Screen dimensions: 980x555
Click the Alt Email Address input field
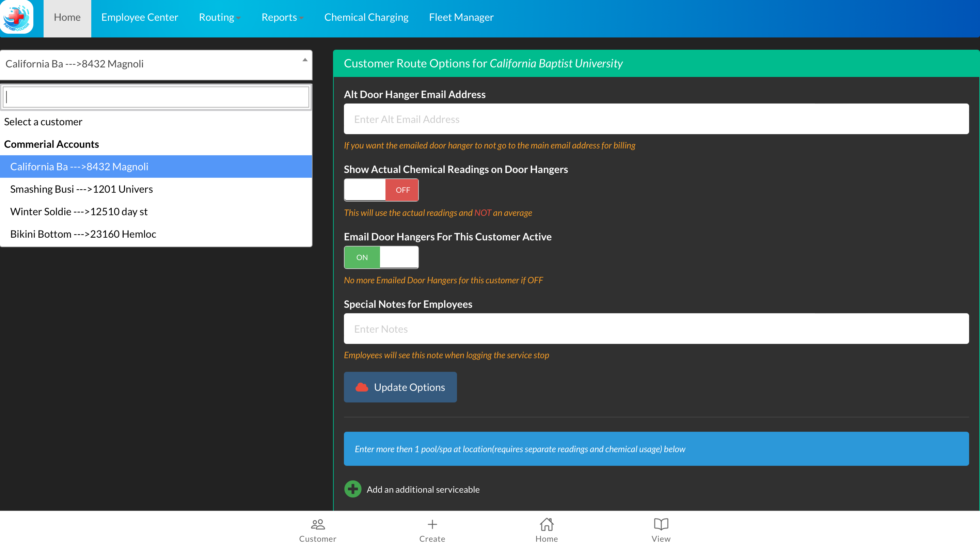[x=656, y=119]
